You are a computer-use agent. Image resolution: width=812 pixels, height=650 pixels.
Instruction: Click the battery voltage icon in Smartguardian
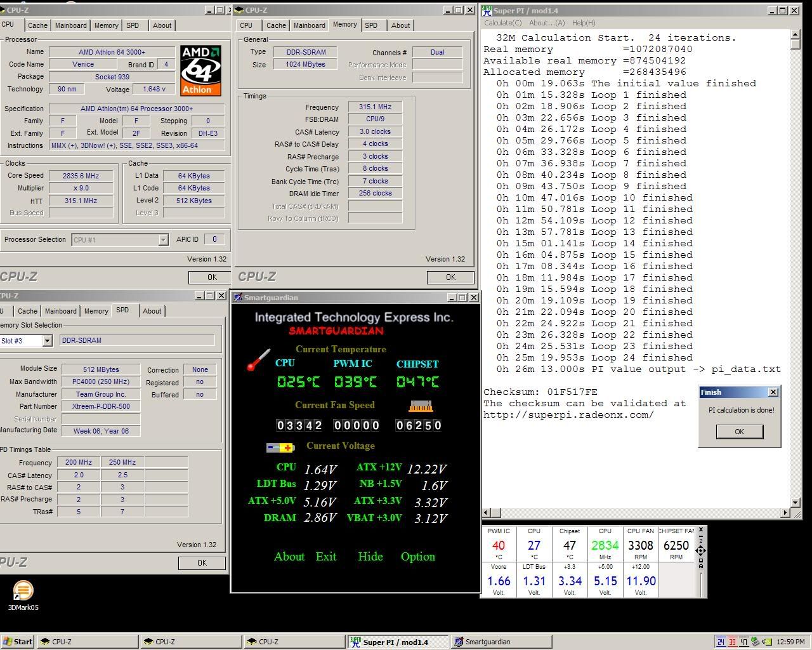coord(280,448)
